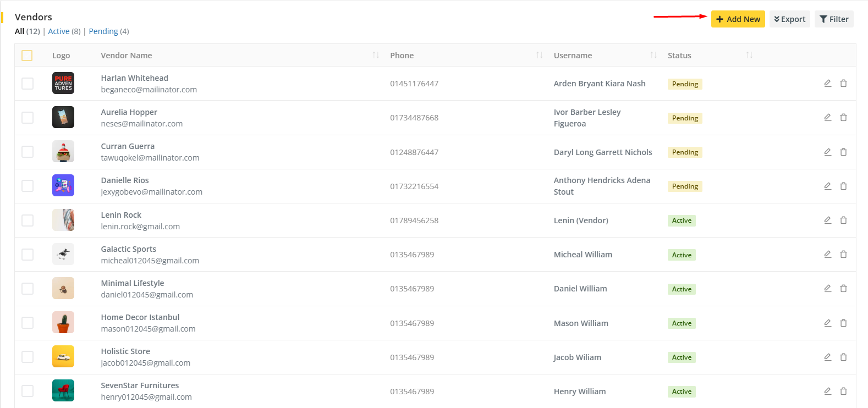Delete SevenStar Furnitures vendor
The width and height of the screenshot is (868, 408).
point(843,392)
